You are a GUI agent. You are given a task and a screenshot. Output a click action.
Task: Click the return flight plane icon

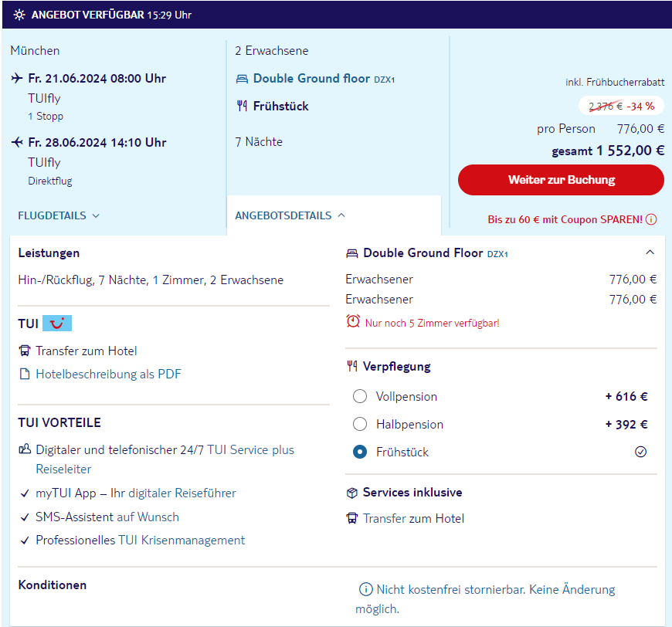click(x=17, y=142)
